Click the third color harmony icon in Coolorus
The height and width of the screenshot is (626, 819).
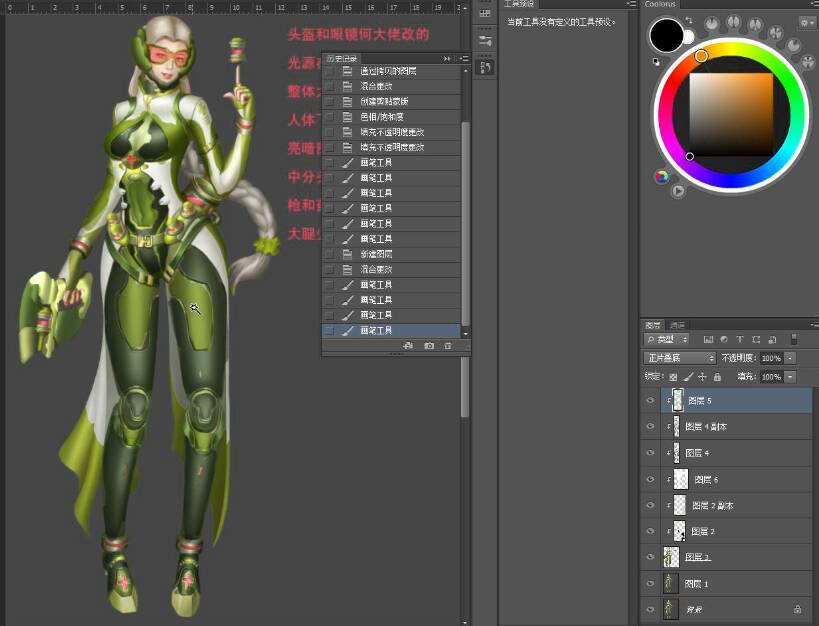coord(755,24)
